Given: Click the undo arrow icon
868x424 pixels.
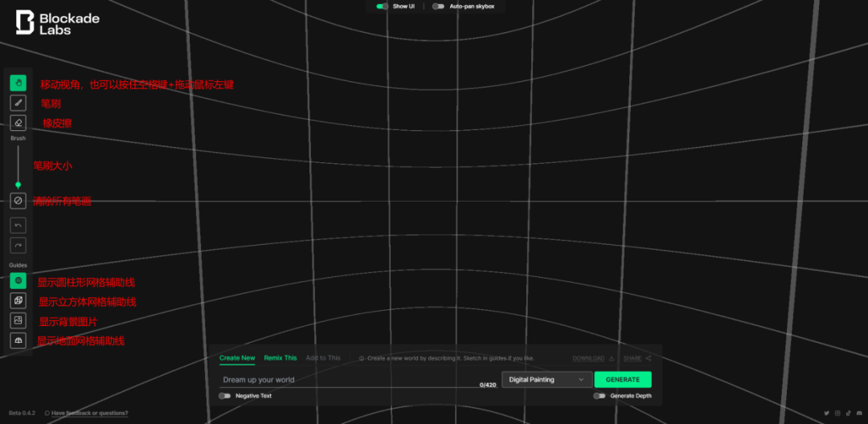Looking at the screenshot, I should point(18,226).
